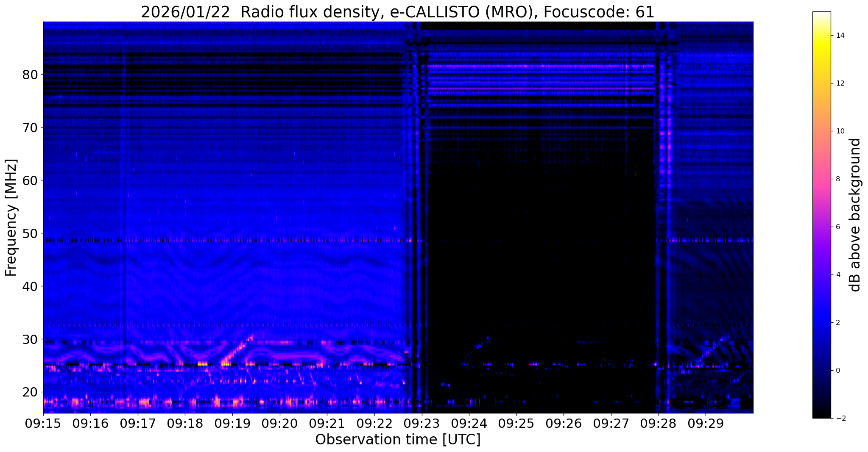
Task: Pick the 4 dB value on the colorbar
Action: [x=837, y=275]
